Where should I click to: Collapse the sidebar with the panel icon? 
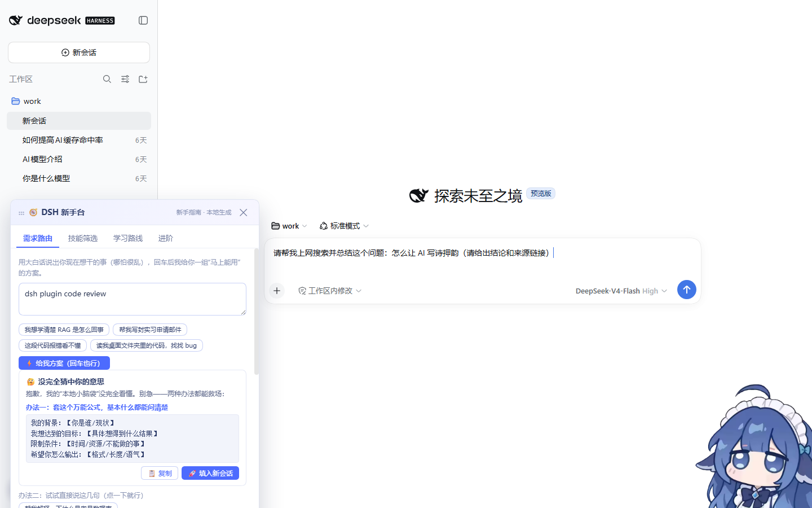(143, 20)
